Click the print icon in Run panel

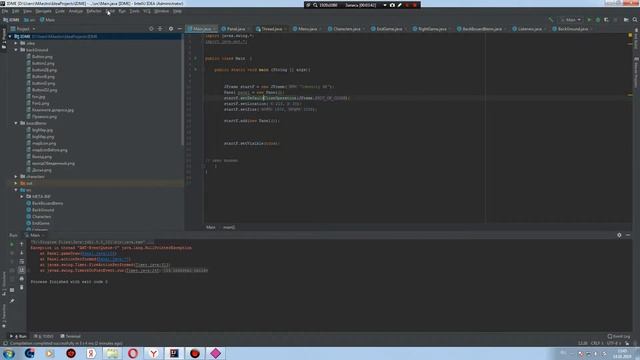[x=22, y=279]
